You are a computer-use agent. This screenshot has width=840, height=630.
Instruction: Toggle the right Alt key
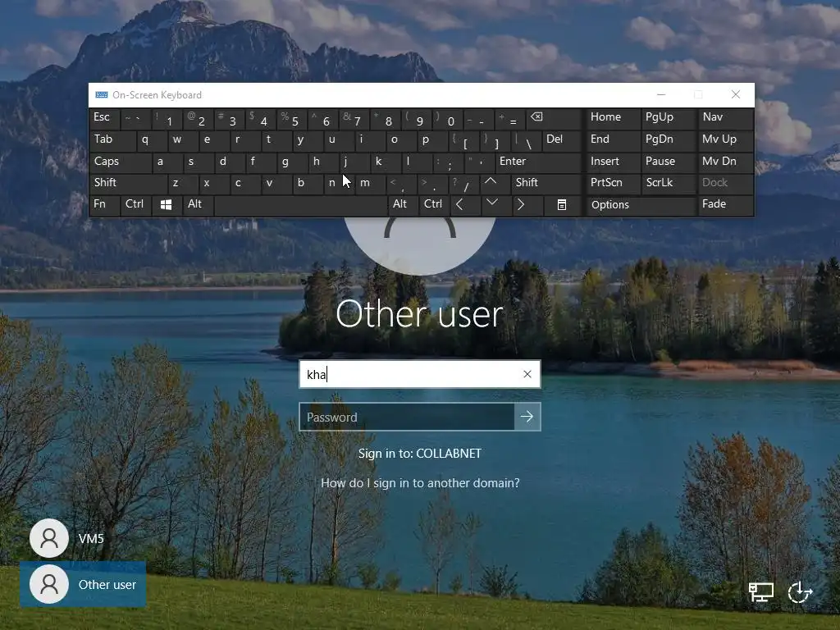click(403, 205)
